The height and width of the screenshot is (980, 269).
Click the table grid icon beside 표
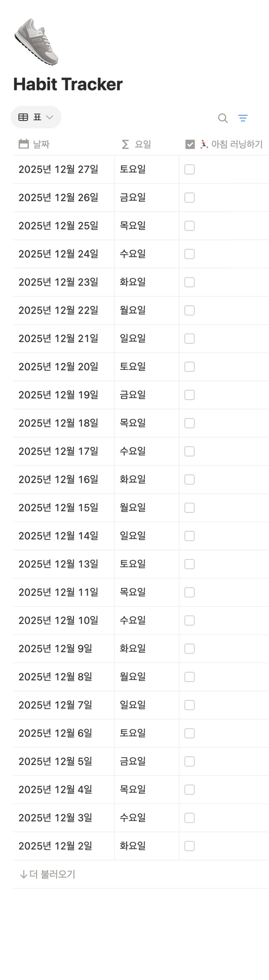pos(23,117)
